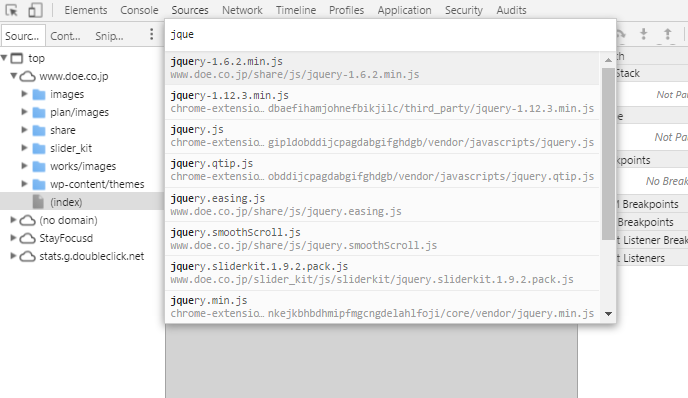
Task: Click the plan/images folder icon
Action: (39, 112)
